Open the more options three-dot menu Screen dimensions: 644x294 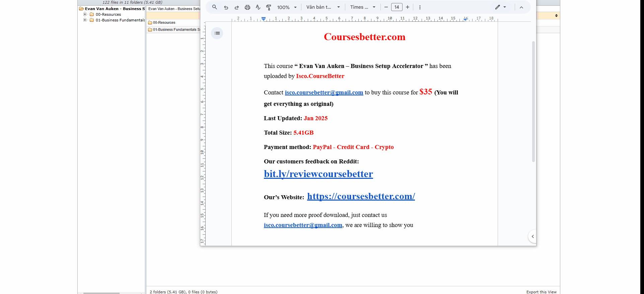pos(420,7)
